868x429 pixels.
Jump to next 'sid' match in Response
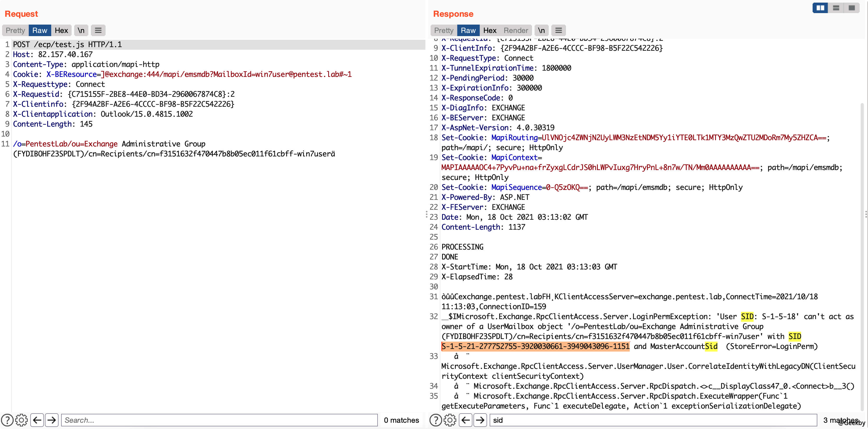tap(480, 420)
